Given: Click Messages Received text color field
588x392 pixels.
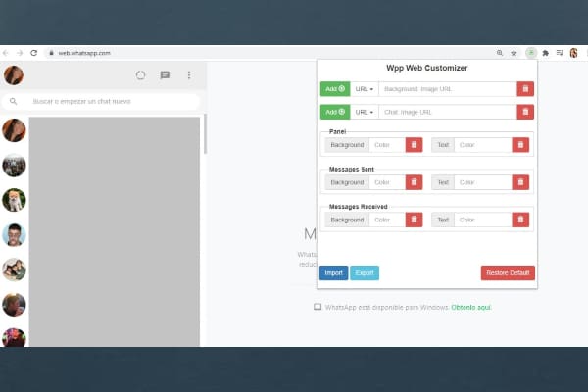Looking at the screenshot, I should point(483,220).
